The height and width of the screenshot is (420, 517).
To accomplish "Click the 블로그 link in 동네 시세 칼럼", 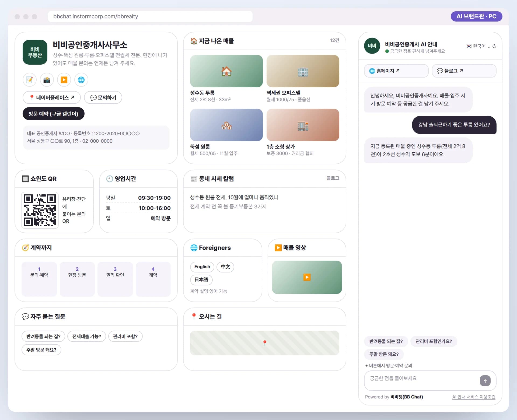I will tap(333, 178).
